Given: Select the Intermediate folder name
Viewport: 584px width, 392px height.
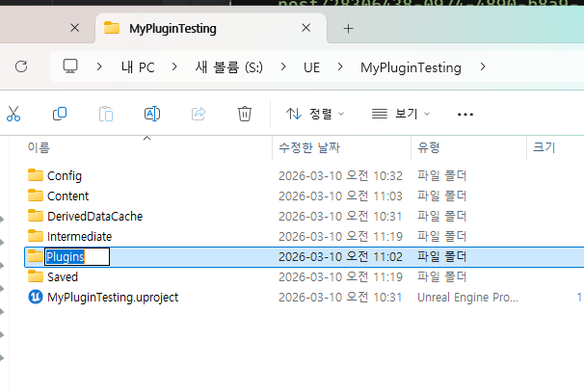Looking at the screenshot, I should (x=80, y=236).
